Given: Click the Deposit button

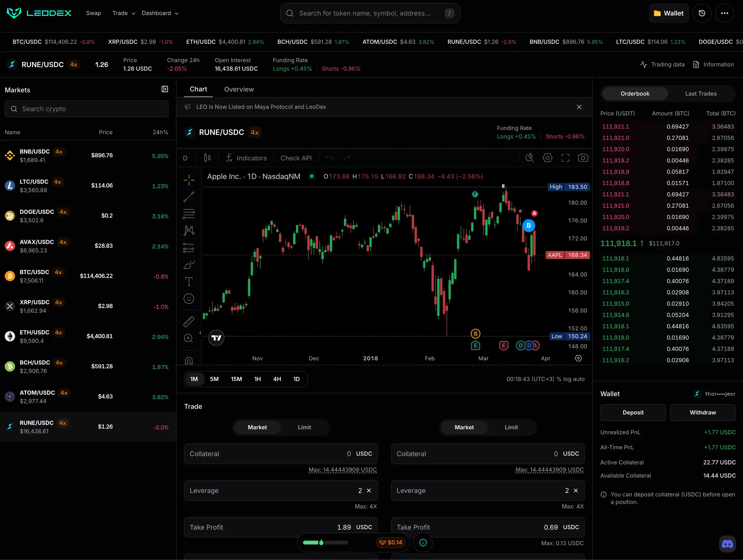Looking at the screenshot, I should (633, 412).
